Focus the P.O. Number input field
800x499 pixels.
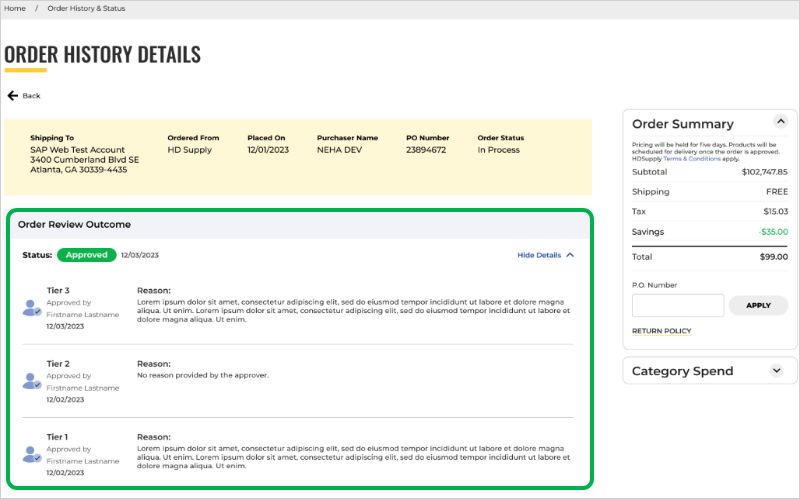678,305
